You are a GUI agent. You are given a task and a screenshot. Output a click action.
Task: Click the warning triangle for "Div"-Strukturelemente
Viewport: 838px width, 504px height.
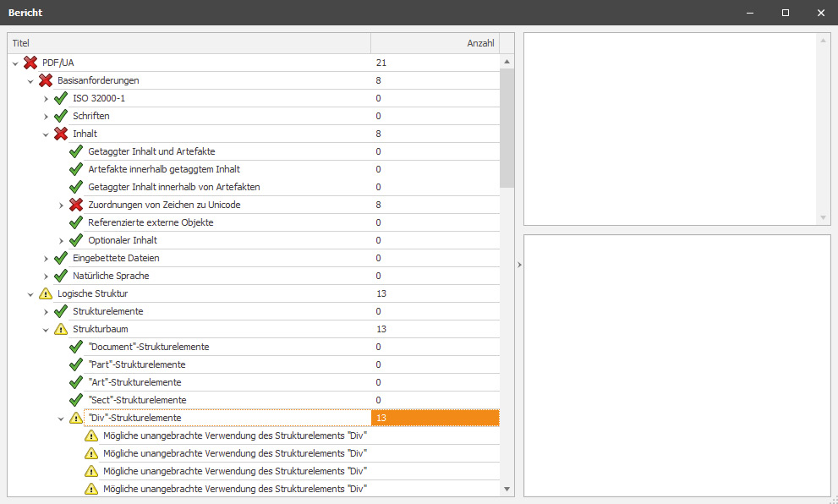point(76,418)
